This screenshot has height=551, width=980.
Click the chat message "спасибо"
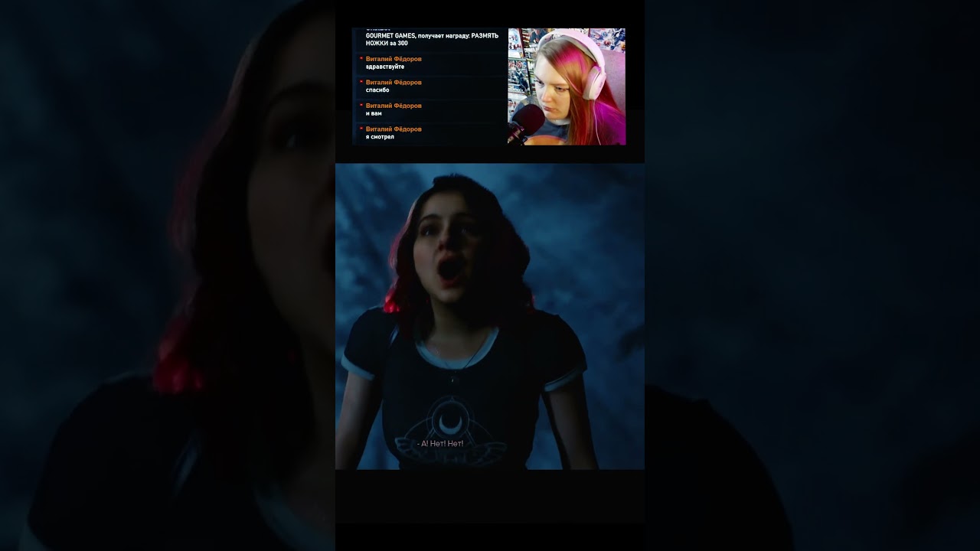pos(377,90)
